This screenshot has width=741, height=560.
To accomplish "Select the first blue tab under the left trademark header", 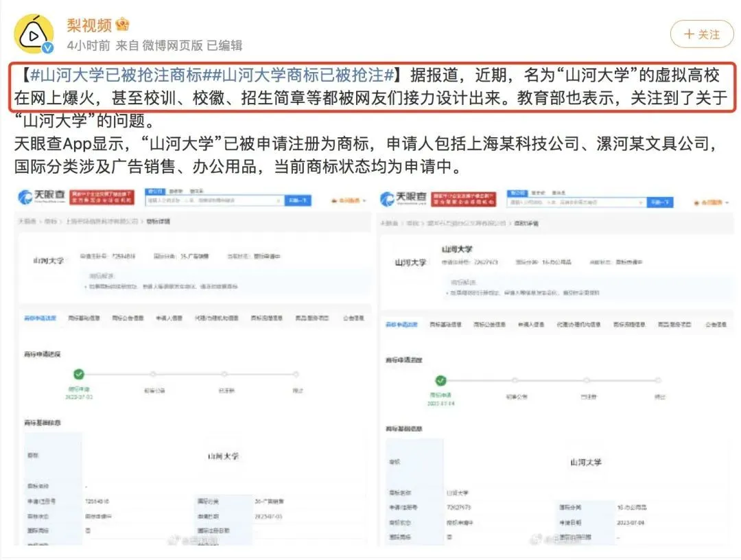I will (x=40, y=318).
